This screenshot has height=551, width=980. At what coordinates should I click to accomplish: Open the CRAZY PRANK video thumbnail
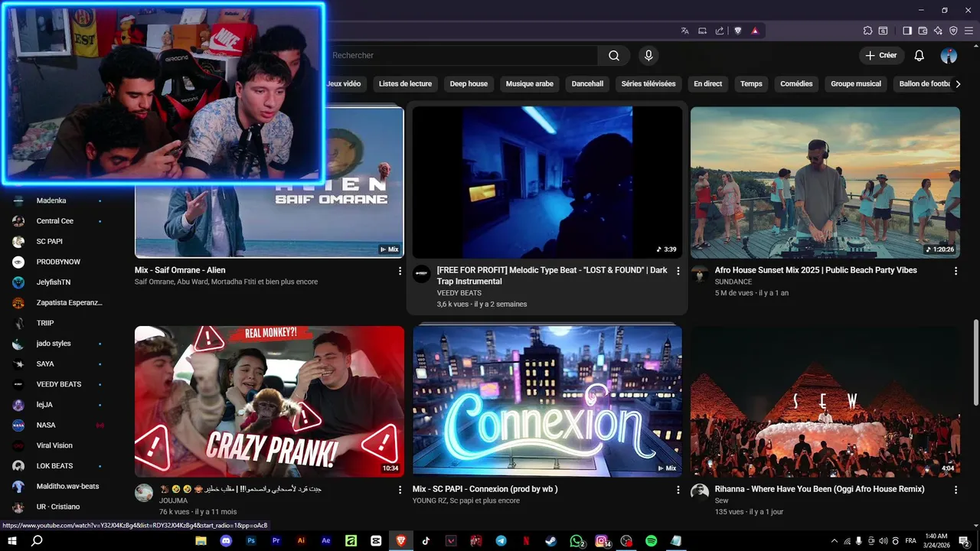click(x=269, y=402)
